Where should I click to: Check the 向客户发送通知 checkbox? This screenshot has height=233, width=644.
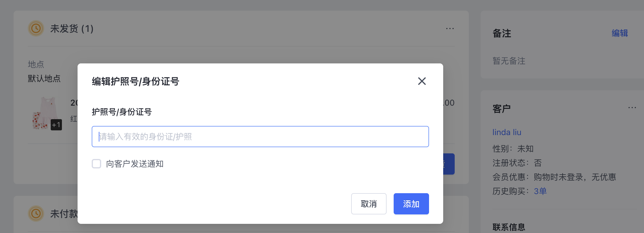(x=96, y=164)
